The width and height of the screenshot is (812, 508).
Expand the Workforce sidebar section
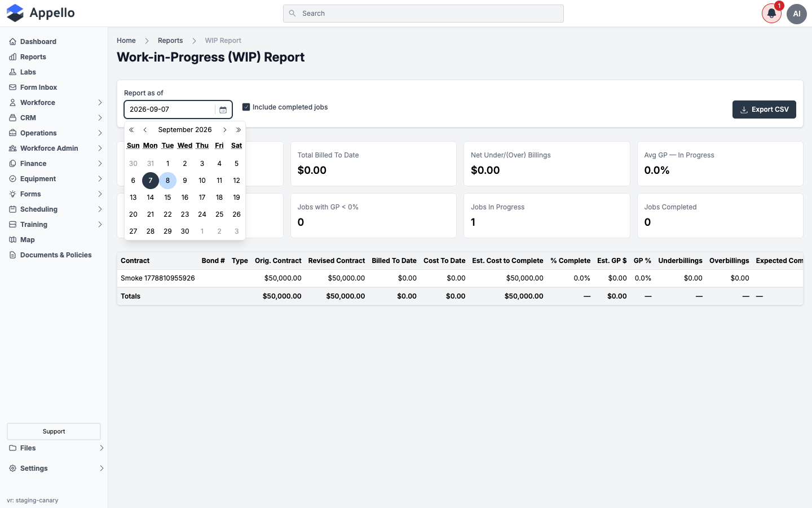tap(100, 103)
